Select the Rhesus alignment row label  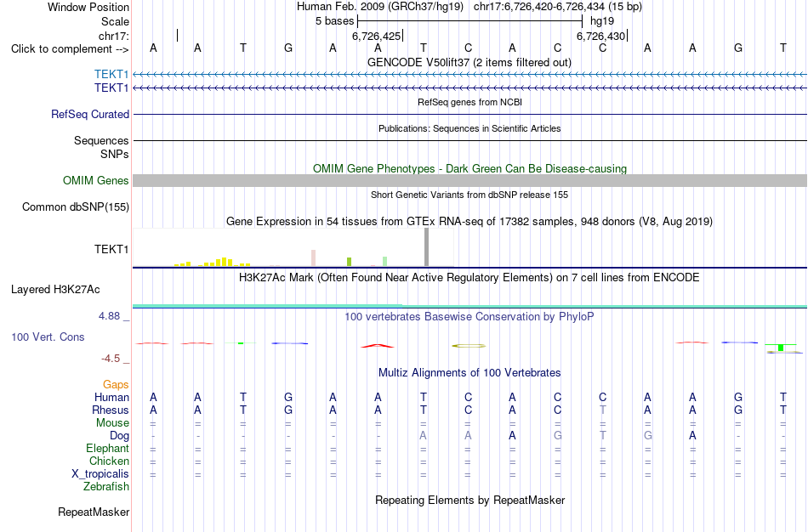coord(111,410)
